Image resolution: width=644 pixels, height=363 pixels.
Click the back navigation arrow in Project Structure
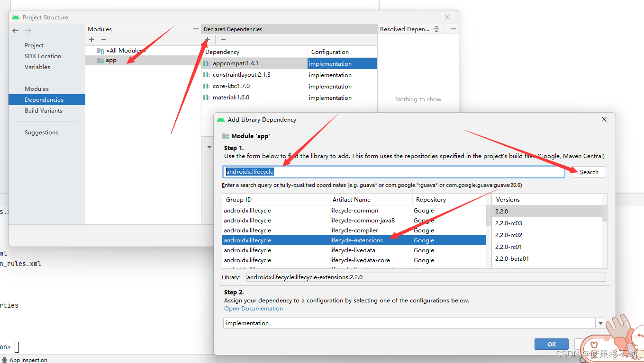(x=15, y=30)
